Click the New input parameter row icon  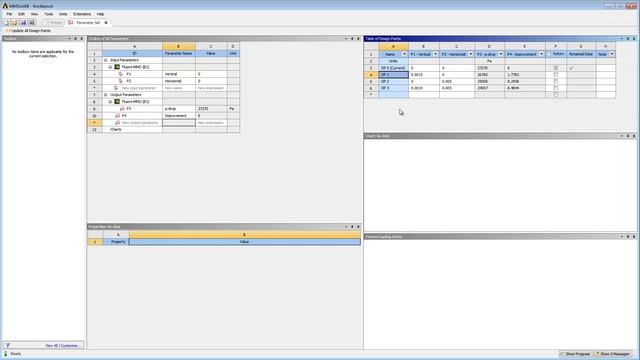coord(116,88)
